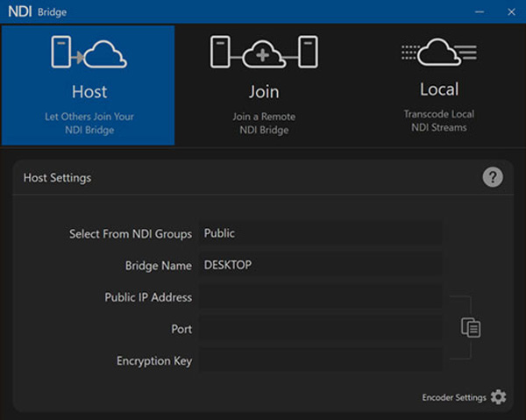Click the Public IP Address label
Viewport: 526px width, 420px height.
coord(148,297)
